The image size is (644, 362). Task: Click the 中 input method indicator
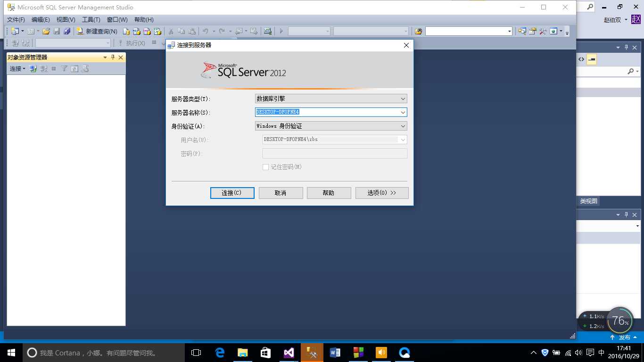click(601, 353)
